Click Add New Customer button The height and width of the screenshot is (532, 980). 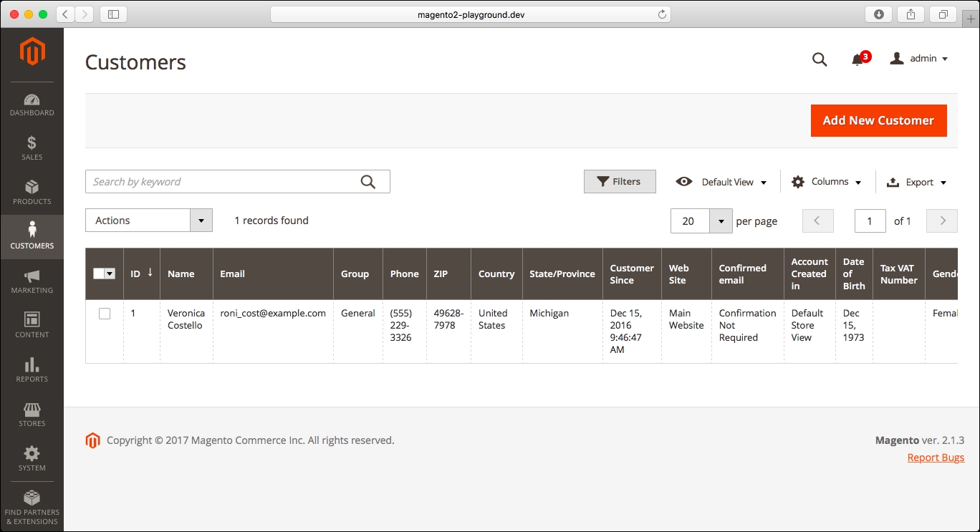[879, 120]
